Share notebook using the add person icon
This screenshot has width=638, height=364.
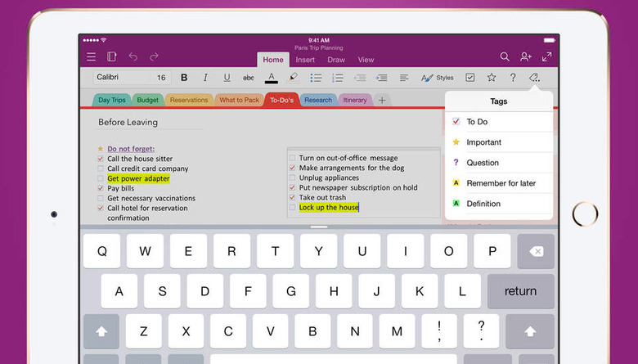pyautogui.click(x=526, y=56)
